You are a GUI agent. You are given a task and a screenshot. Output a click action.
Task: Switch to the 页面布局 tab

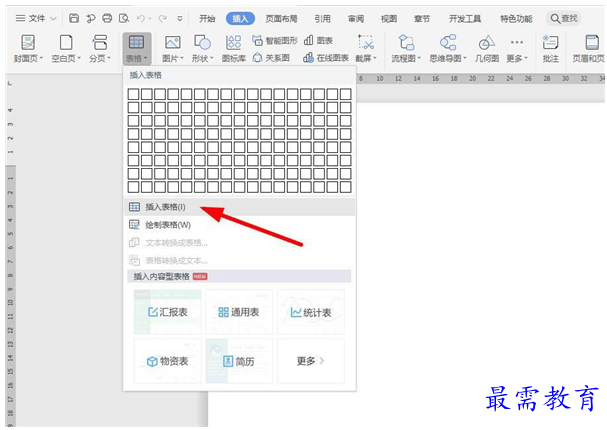point(281,19)
